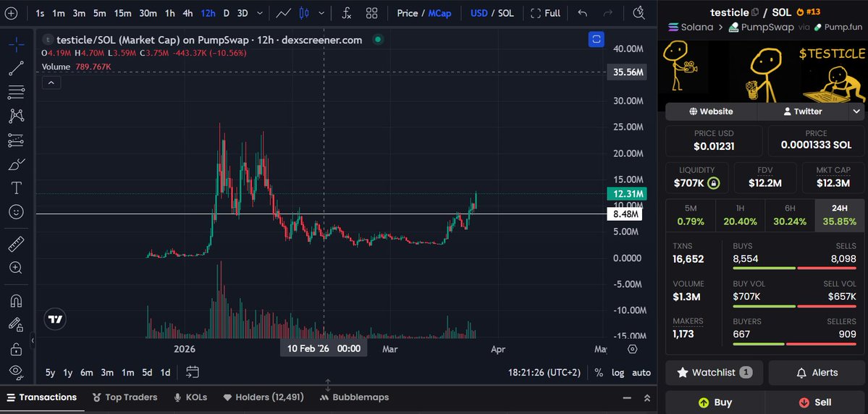Expand more social links chevron
Viewport: 868px width, 414px height.
856,111
